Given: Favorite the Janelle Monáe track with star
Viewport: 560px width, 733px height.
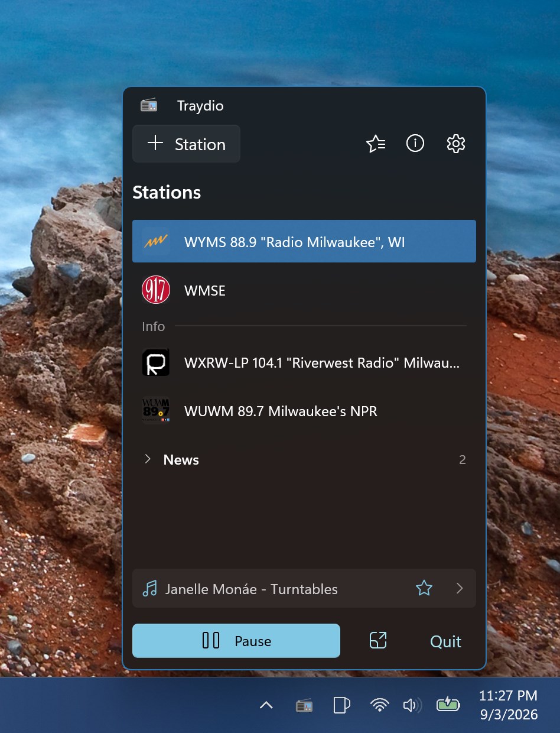Looking at the screenshot, I should (424, 588).
